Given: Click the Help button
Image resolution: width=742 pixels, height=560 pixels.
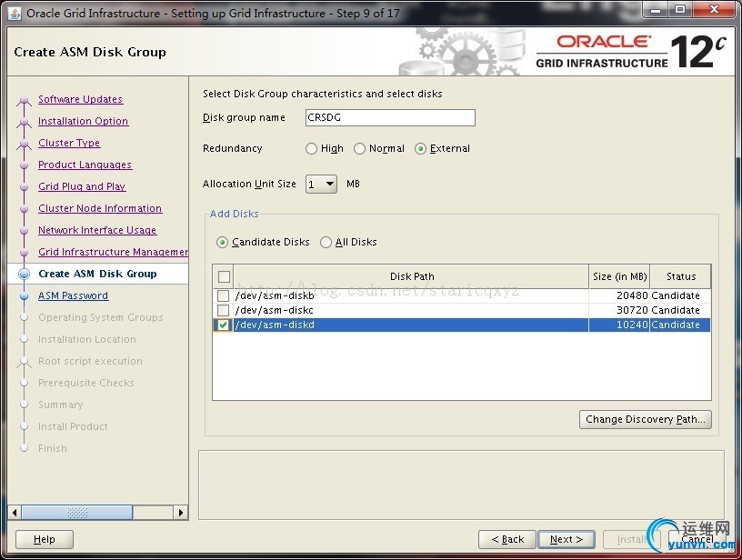Looking at the screenshot, I should (x=45, y=540).
